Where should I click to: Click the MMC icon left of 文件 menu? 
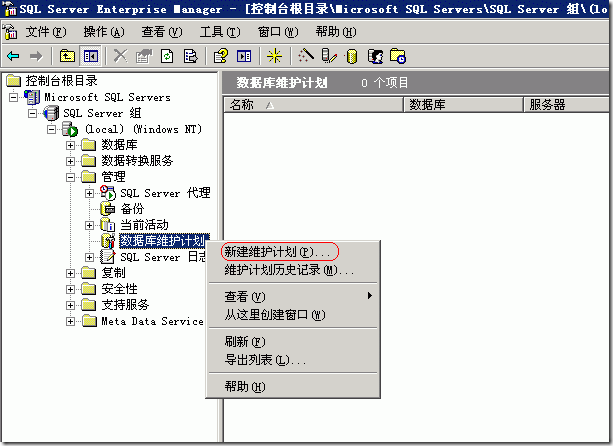tap(10, 32)
